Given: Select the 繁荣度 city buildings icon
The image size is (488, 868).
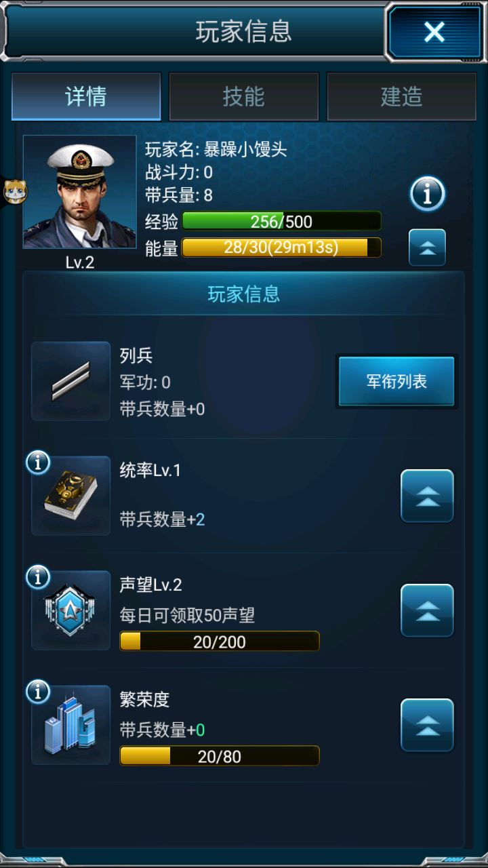Looking at the screenshot, I should pos(71,725).
